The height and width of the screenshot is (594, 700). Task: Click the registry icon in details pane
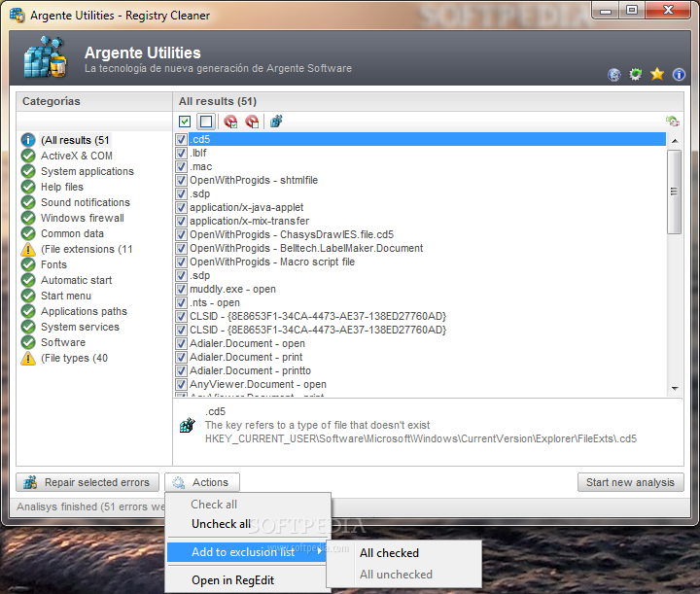[x=188, y=425]
